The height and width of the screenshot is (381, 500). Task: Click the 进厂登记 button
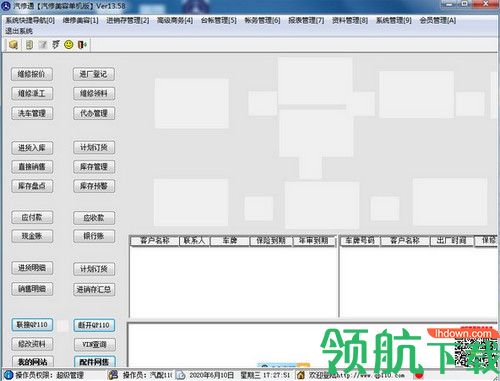coord(94,74)
